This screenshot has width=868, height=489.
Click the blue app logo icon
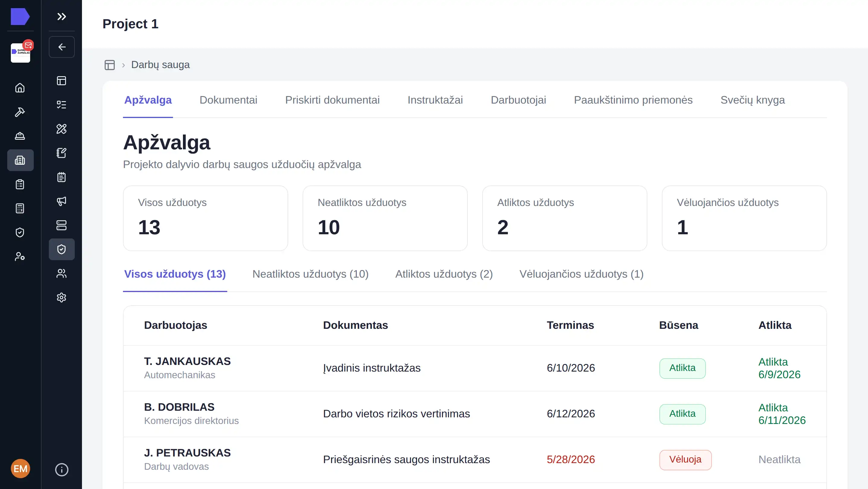[20, 17]
